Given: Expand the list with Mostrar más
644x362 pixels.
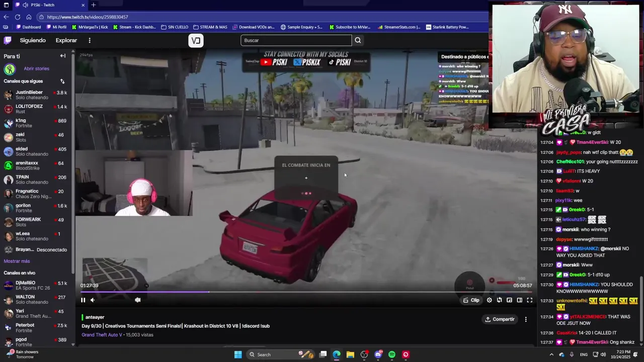Looking at the screenshot, I should [x=17, y=261].
